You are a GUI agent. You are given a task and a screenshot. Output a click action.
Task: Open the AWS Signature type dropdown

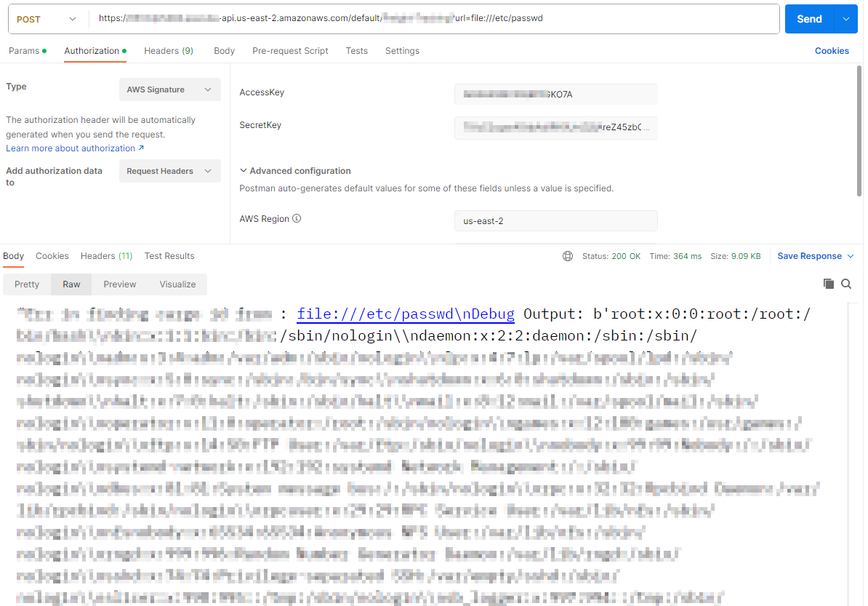[x=169, y=89]
